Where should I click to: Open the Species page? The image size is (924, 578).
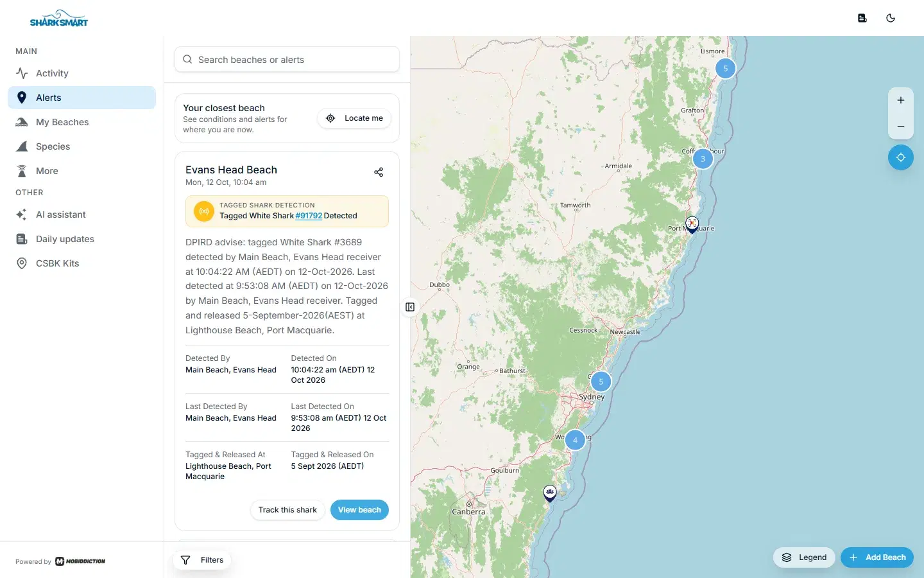81,146
